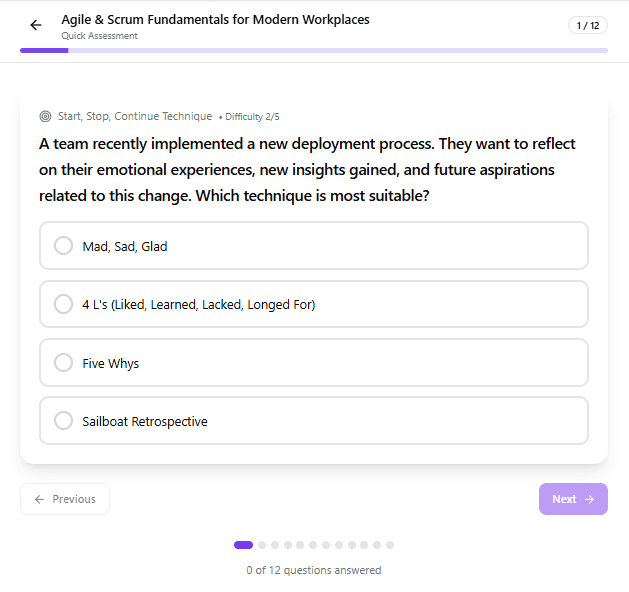Click the Agile & Scrum Fundamentals course title
This screenshot has height=592, width=629.
point(215,19)
